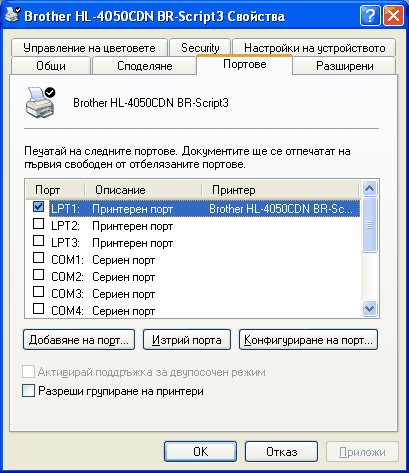Click the printer icon in the title bar

point(13,15)
